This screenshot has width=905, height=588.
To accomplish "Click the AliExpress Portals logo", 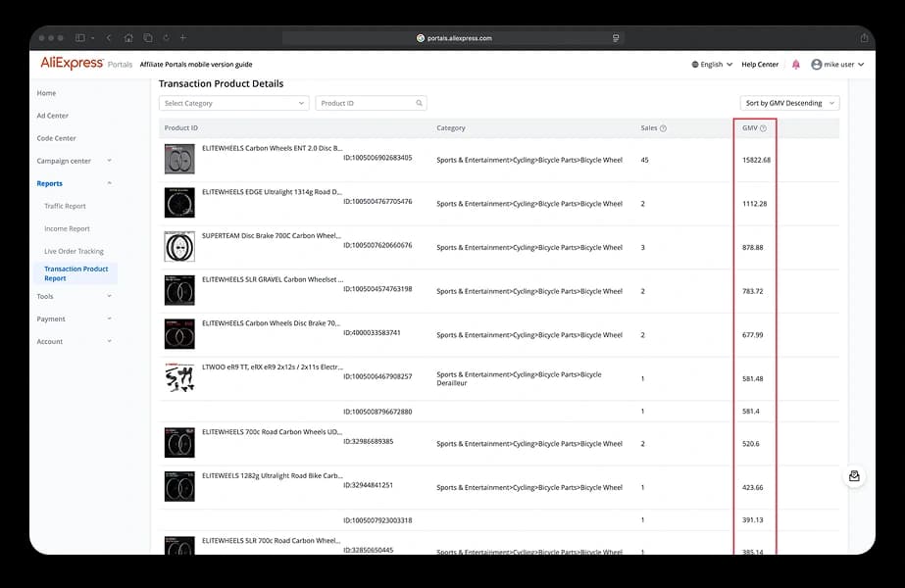I will [x=85, y=64].
